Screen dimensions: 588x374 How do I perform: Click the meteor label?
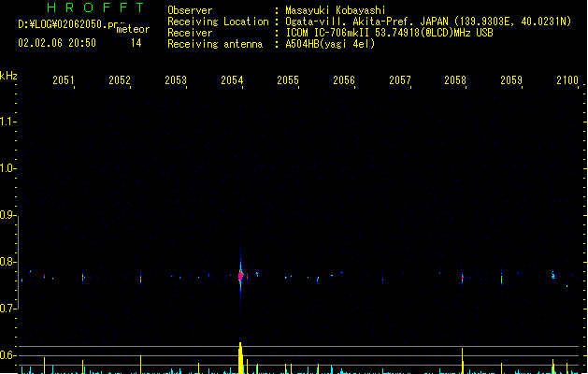tap(133, 29)
